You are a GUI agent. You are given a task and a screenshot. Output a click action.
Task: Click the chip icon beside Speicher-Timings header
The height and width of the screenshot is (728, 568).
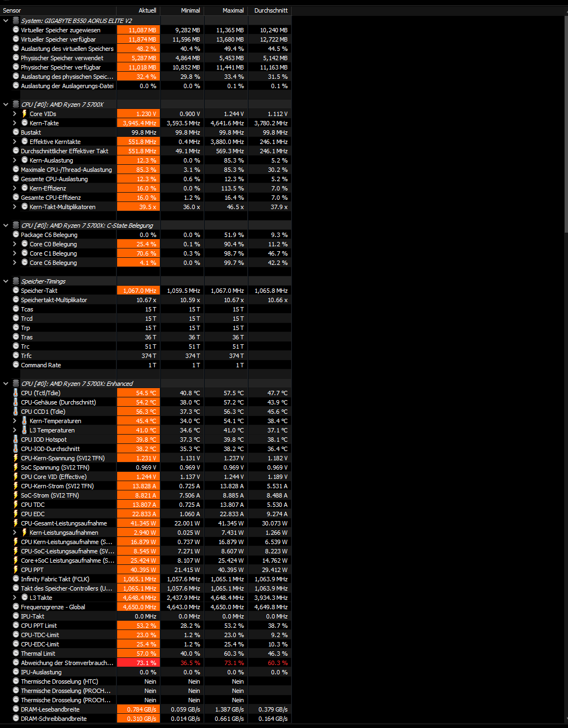click(16, 281)
